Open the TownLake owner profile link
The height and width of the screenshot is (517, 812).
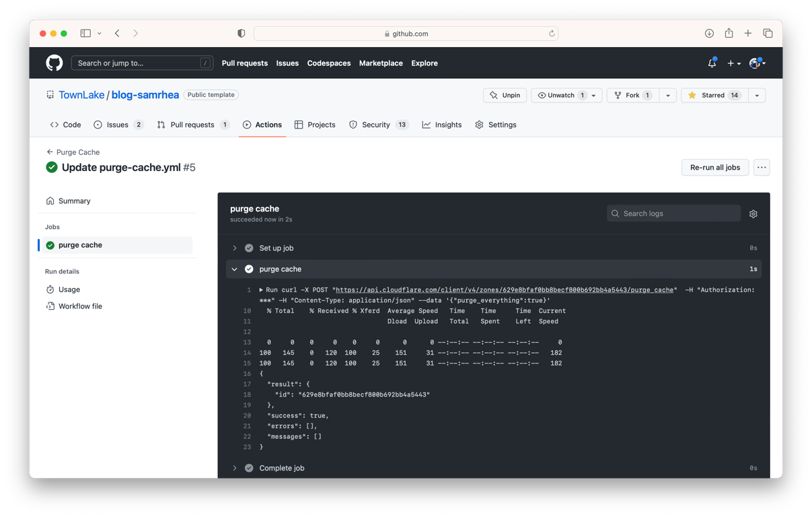(81, 95)
